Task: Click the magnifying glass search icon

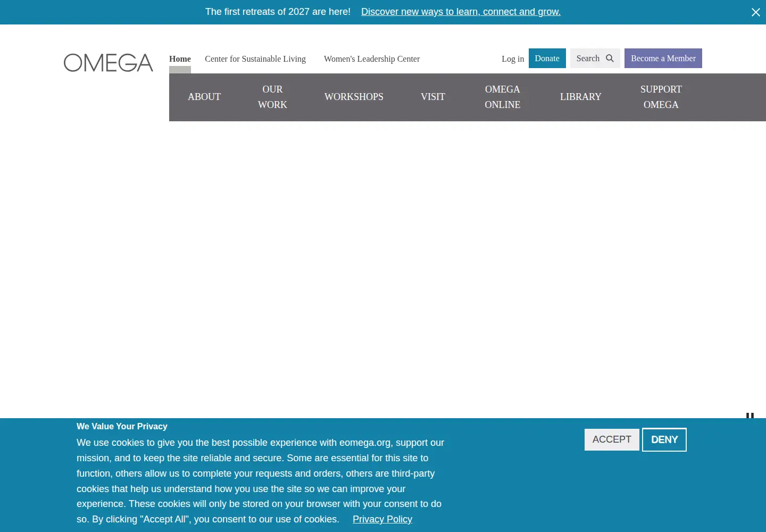Action: click(610, 59)
